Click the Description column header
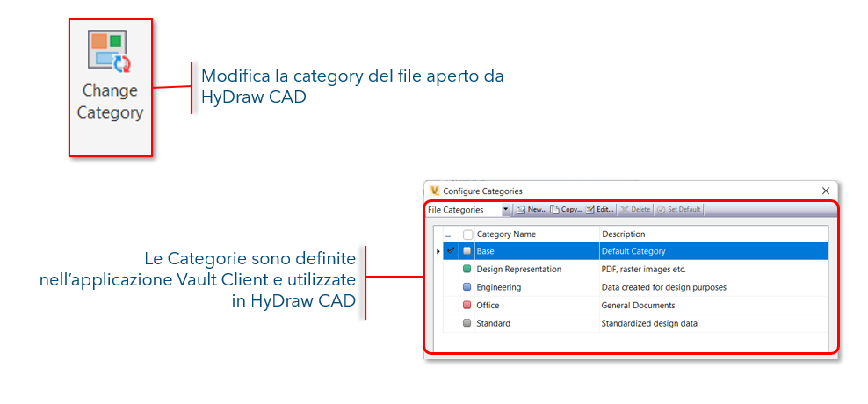The height and width of the screenshot is (404, 868). 713,234
